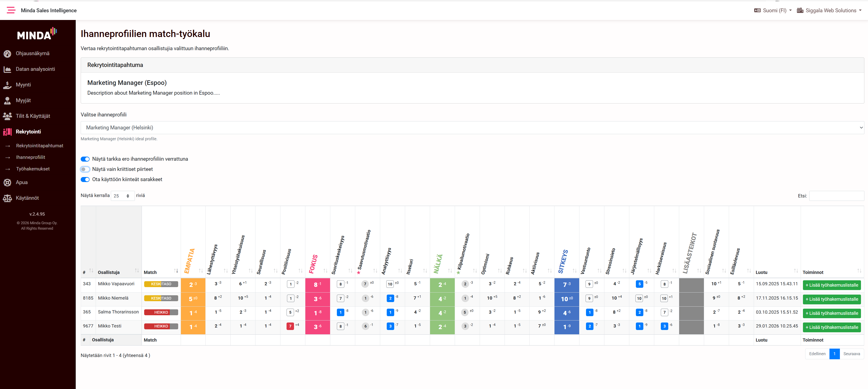Add Salma Thorarinsson to työhakemuslista
868x389 pixels.
pyautogui.click(x=832, y=313)
